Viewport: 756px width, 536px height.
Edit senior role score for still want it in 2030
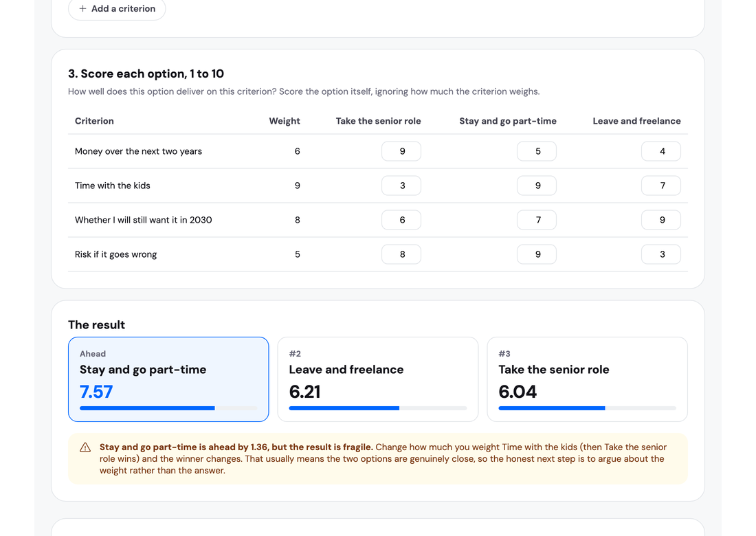click(401, 220)
